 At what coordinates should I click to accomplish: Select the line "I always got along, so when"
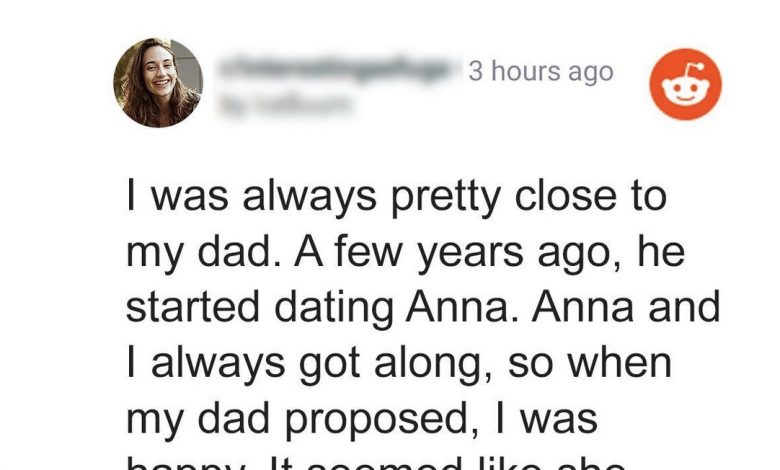tap(400, 361)
